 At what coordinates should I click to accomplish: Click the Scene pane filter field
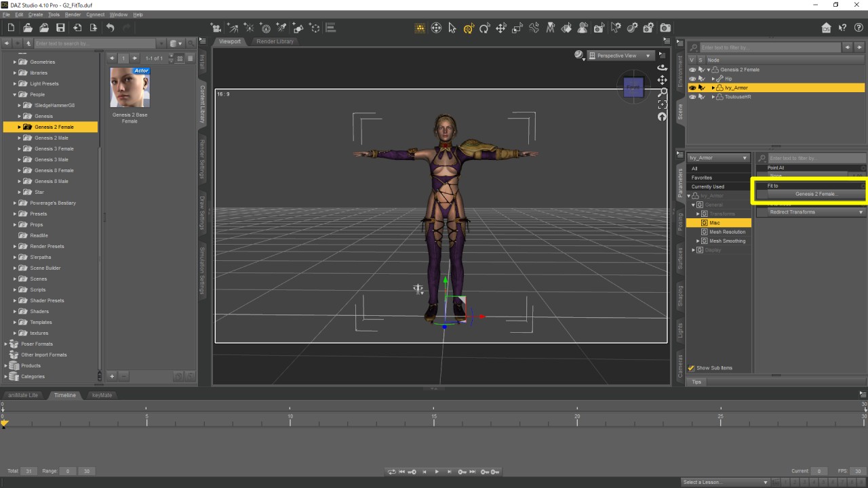(770, 47)
